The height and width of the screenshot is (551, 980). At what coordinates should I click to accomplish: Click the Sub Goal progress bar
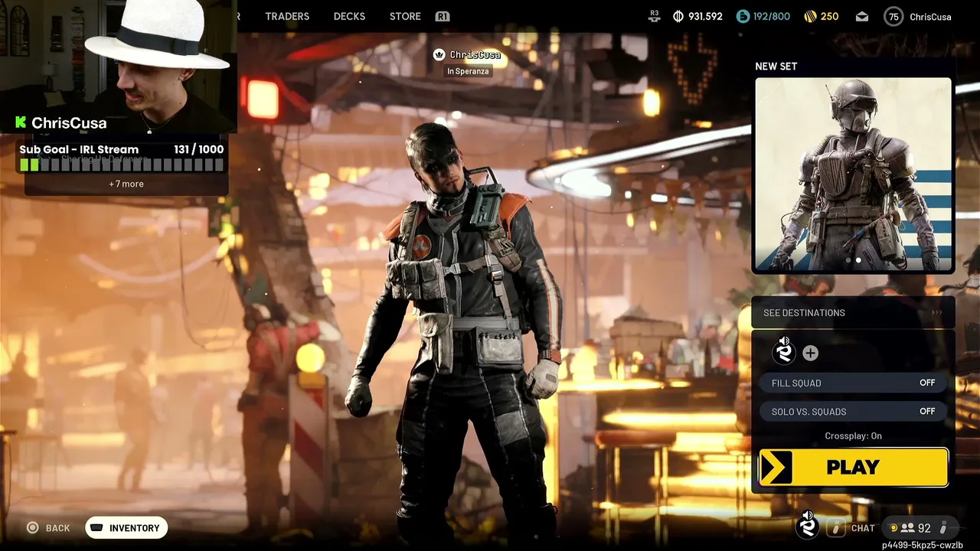tap(122, 165)
